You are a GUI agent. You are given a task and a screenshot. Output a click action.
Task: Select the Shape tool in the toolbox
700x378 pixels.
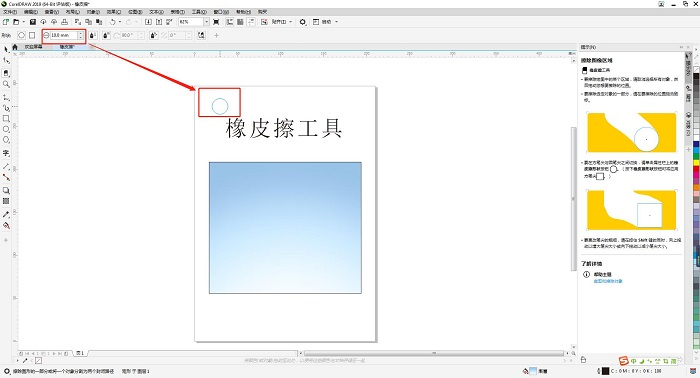(6, 61)
